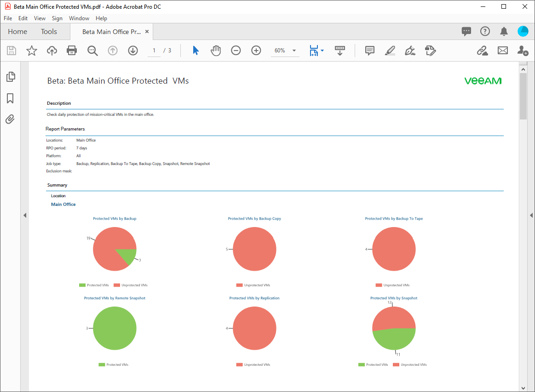Image resolution: width=535 pixels, height=392 pixels.
Task: Zoom in with plus button
Action: pos(256,51)
